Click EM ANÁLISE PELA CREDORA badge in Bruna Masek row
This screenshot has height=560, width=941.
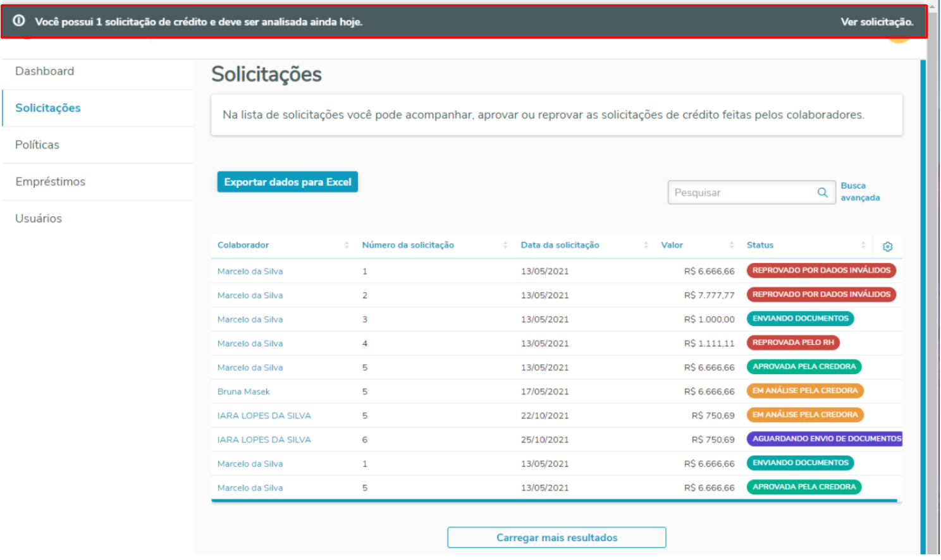click(805, 391)
